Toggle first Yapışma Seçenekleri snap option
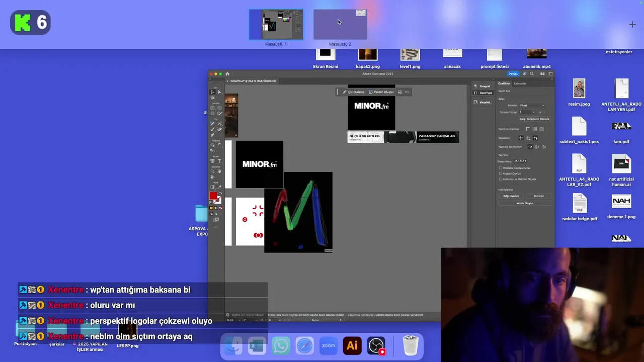Image resolution: width=644 pixels, height=362 pixels. (x=530, y=147)
